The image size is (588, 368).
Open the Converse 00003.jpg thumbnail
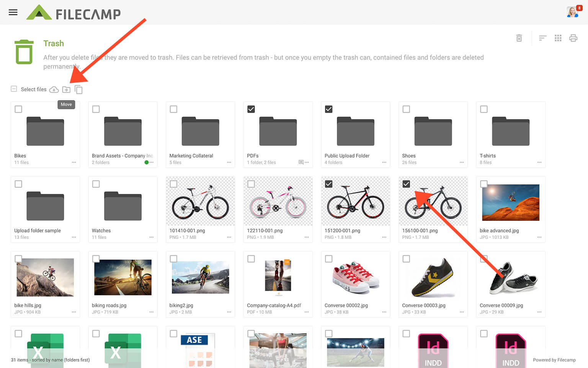point(433,278)
